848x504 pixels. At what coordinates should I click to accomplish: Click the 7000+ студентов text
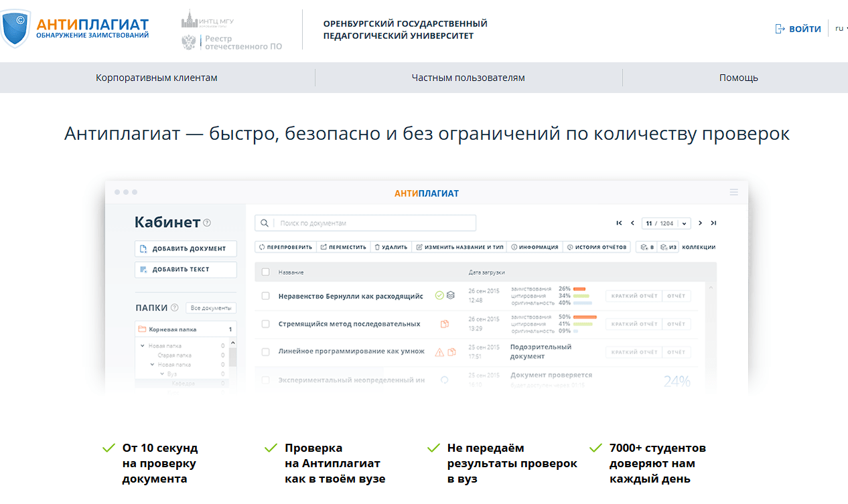pyautogui.click(x=658, y=448)
